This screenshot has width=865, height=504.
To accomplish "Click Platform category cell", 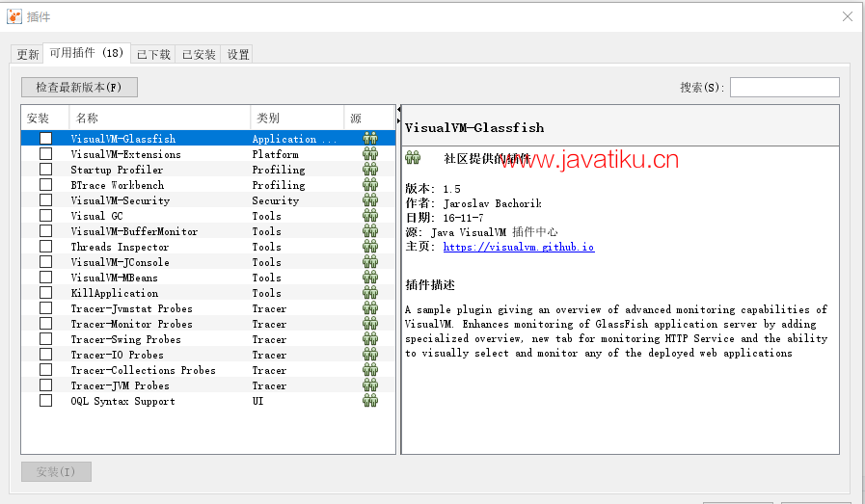I will click(x=275, y=154).
